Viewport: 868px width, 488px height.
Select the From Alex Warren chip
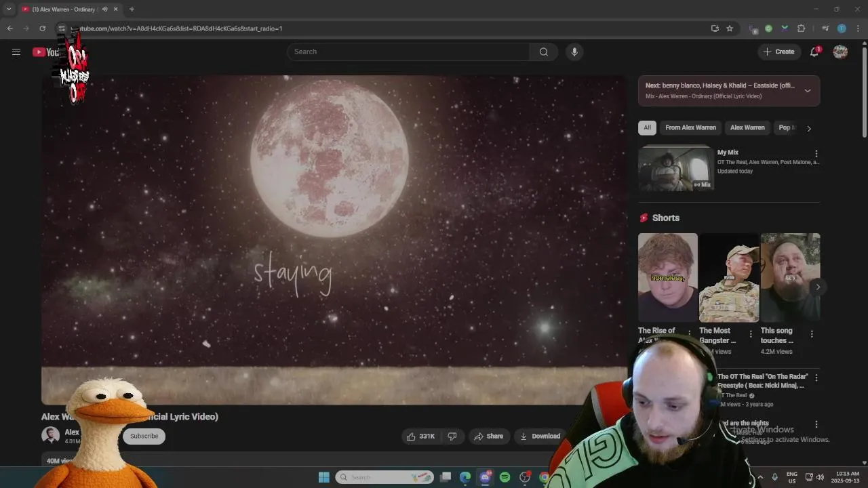click(690, 127)
